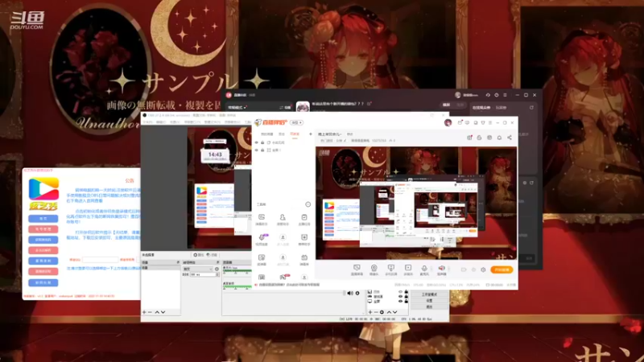Click the plus icon next to the scene tabs
644x362 pixels.
click(310, 134)
